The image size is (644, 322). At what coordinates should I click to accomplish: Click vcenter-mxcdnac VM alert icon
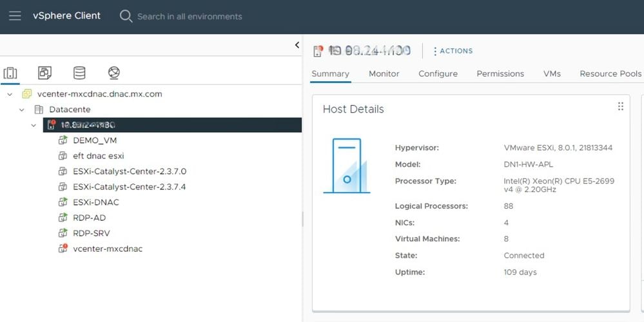coord(63,249)
